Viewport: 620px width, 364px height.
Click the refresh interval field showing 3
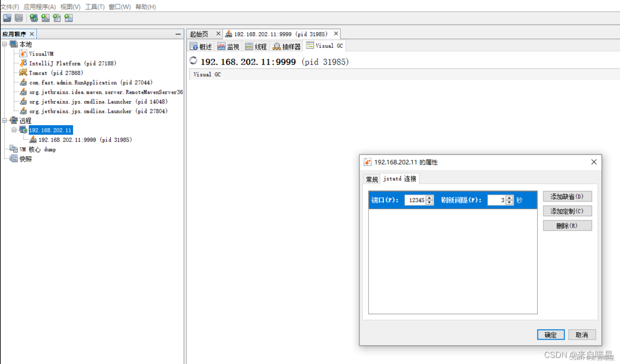click(x=497, y=200)
